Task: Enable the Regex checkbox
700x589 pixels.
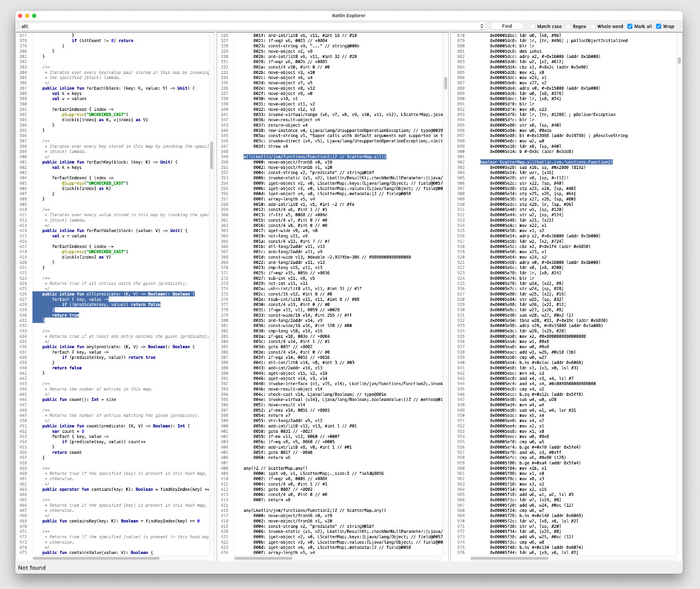Action: (568, 26)
